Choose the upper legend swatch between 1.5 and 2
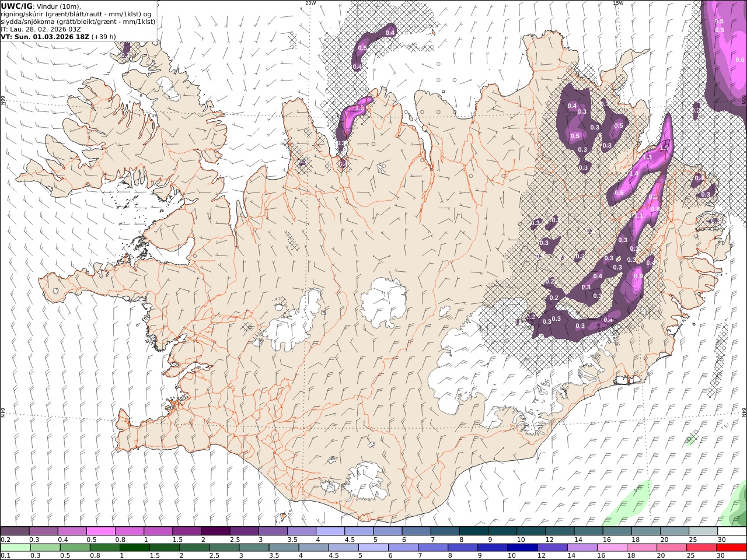This screenshot has height=560, width=747. point(187,531)
